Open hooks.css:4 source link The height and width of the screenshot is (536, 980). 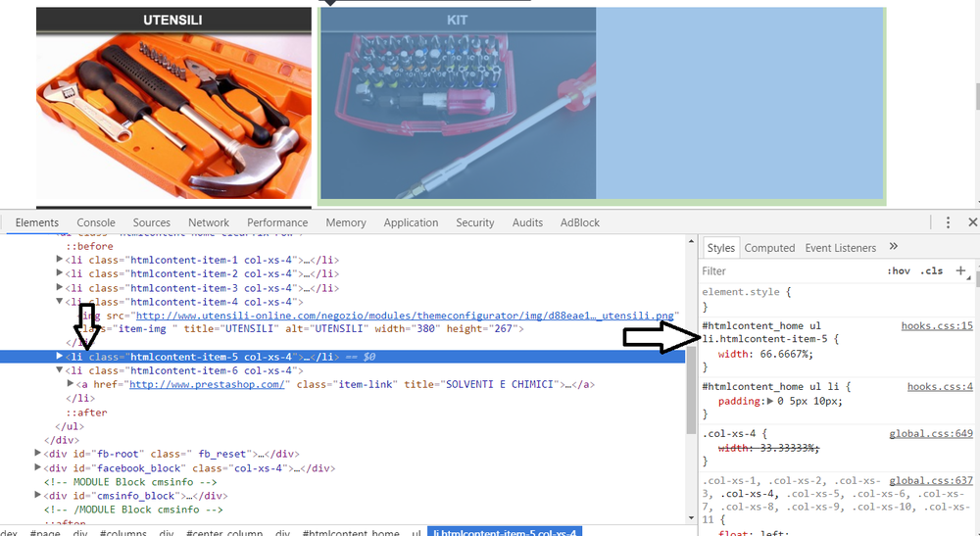[x=940, y=387]
